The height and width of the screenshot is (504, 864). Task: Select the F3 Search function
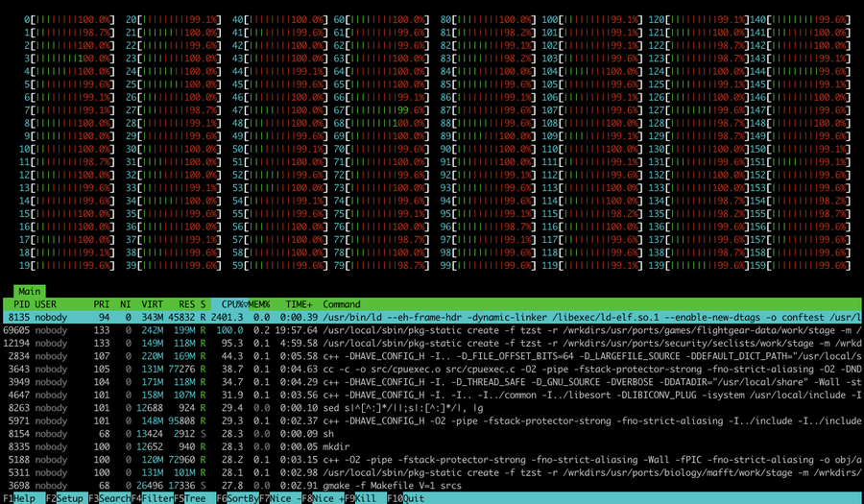click(109, 498)
